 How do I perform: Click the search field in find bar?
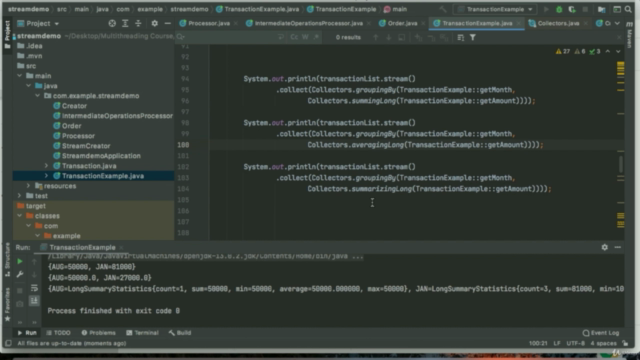(x=231, y=37)
